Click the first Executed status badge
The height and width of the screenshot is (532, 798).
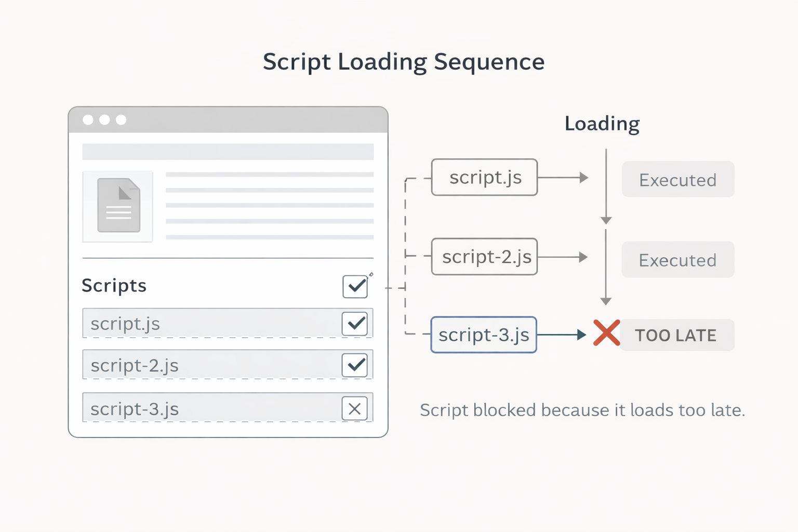(x=678, y=180)
